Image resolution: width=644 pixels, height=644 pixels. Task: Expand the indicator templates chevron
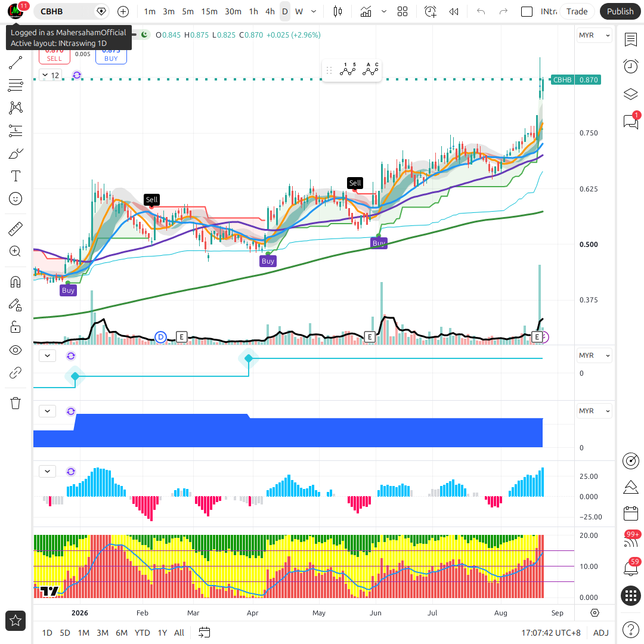tap(384, 11)
